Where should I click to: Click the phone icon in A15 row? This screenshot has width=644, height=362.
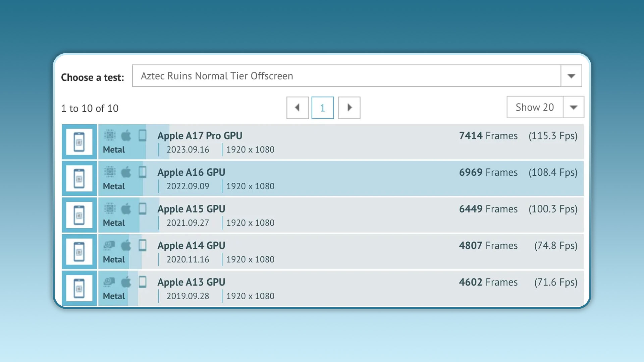coord(143,208)
